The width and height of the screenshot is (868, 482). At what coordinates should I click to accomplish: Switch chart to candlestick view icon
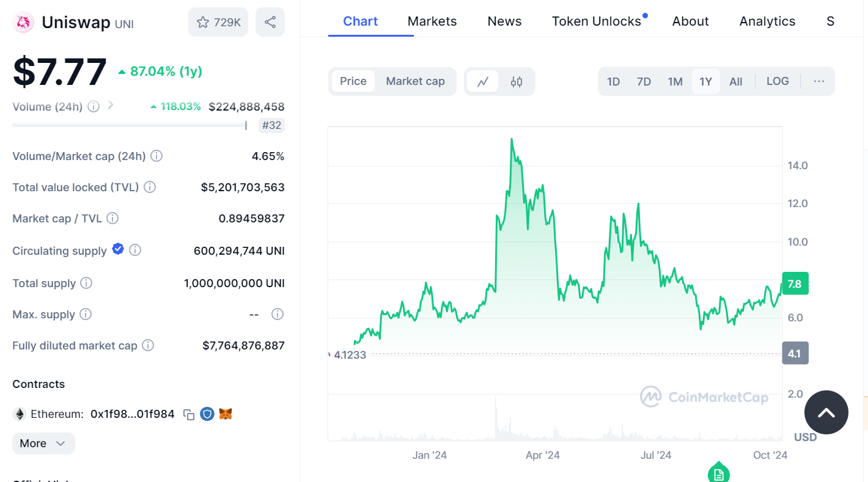click(517, 82)
